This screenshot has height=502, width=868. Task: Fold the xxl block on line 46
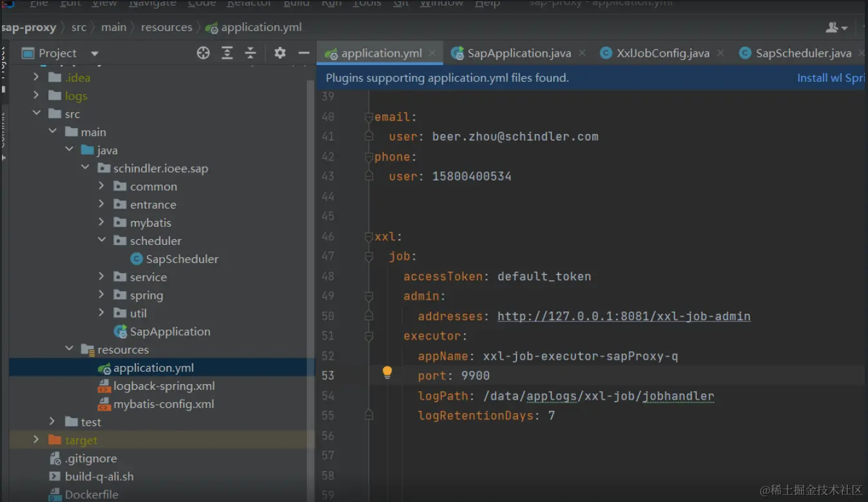pos(369,237)
